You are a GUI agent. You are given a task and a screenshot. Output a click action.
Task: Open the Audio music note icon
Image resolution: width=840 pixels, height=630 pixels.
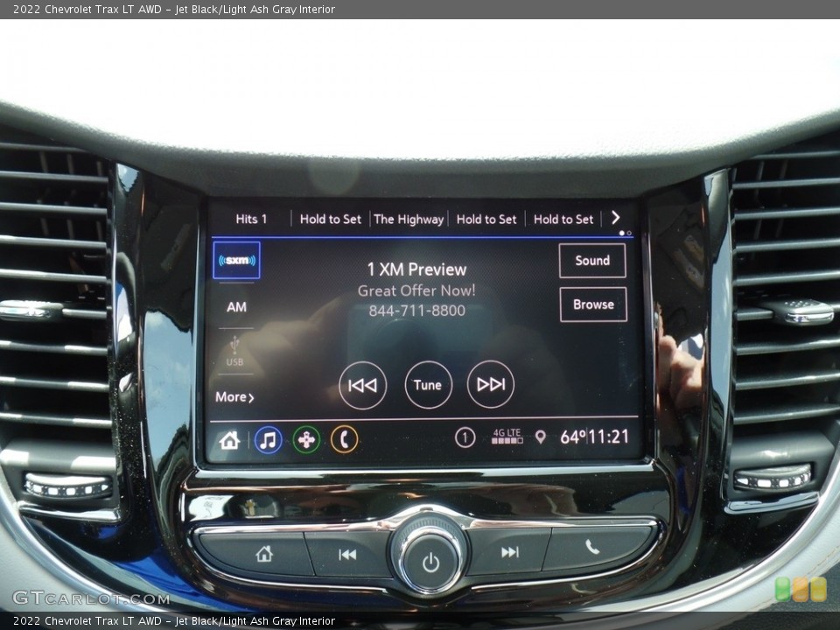click(x=269, y=440)
